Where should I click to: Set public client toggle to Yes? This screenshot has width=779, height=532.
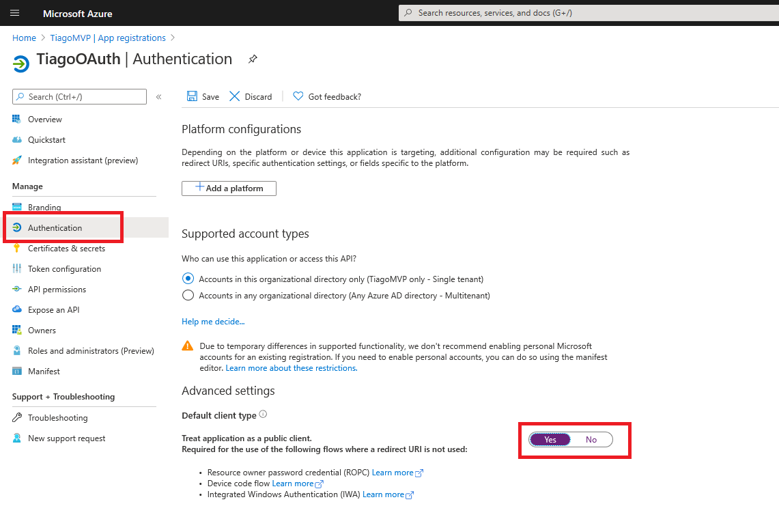[x=550, y=440]
